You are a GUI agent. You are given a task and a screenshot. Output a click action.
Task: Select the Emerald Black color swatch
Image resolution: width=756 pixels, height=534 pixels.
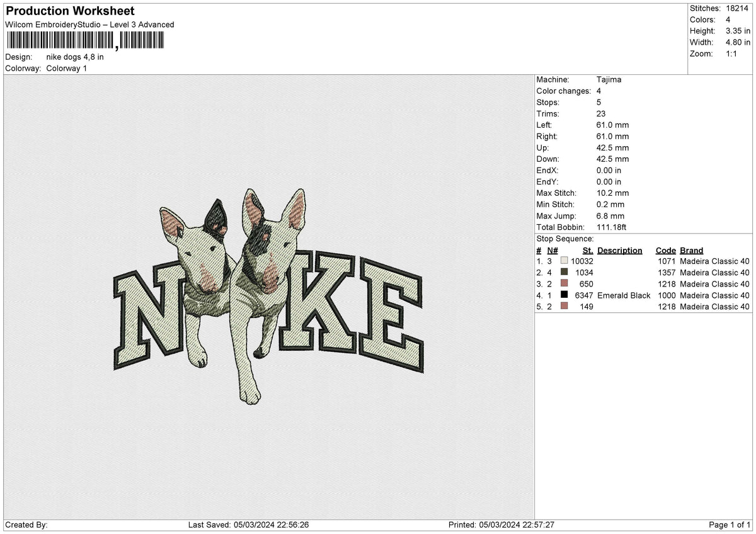(x=564, y=295)
